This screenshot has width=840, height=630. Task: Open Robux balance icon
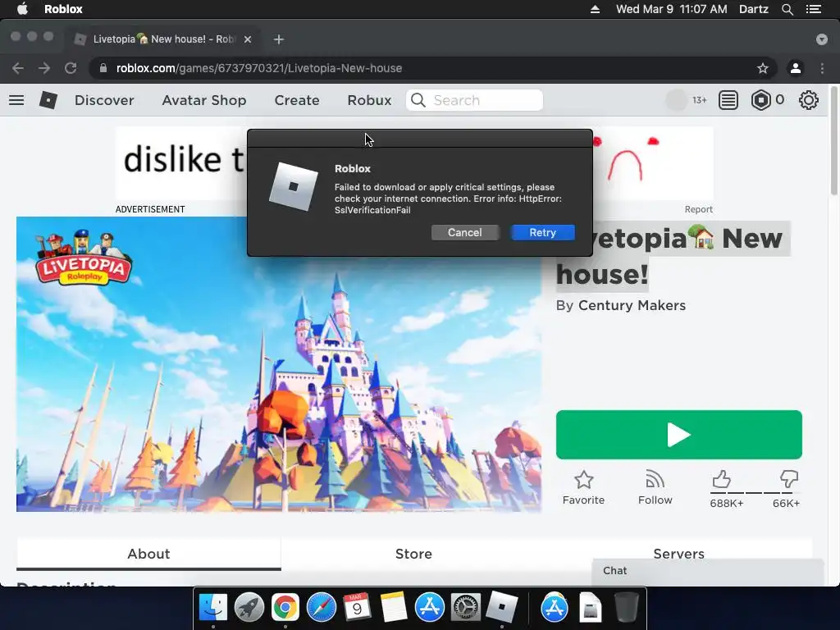[x=760, y=100]
